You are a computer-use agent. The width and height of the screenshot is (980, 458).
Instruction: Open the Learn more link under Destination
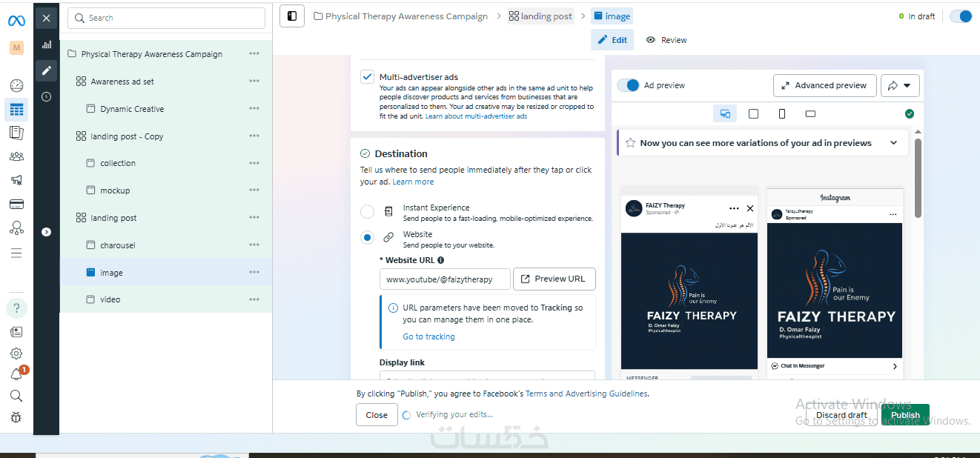coord(414,182)
